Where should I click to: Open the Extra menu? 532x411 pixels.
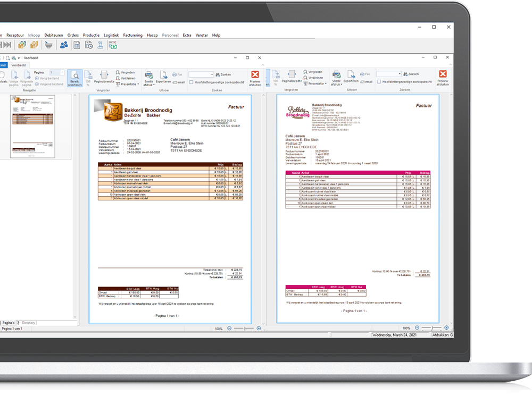point(187,35)
